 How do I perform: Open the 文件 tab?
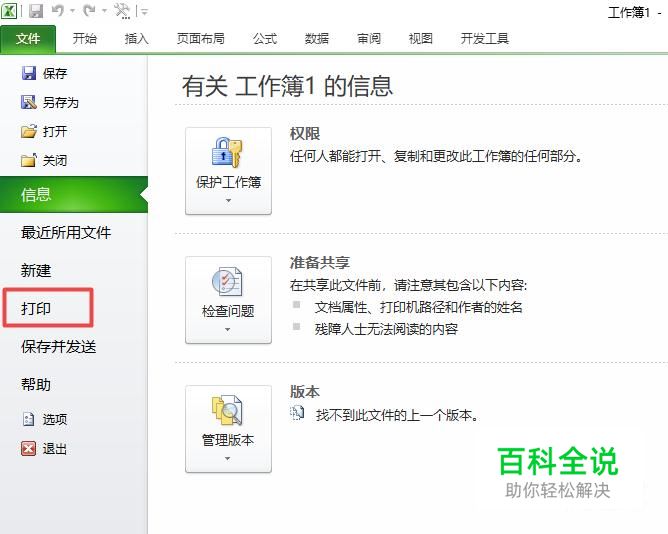coord(28,39)
